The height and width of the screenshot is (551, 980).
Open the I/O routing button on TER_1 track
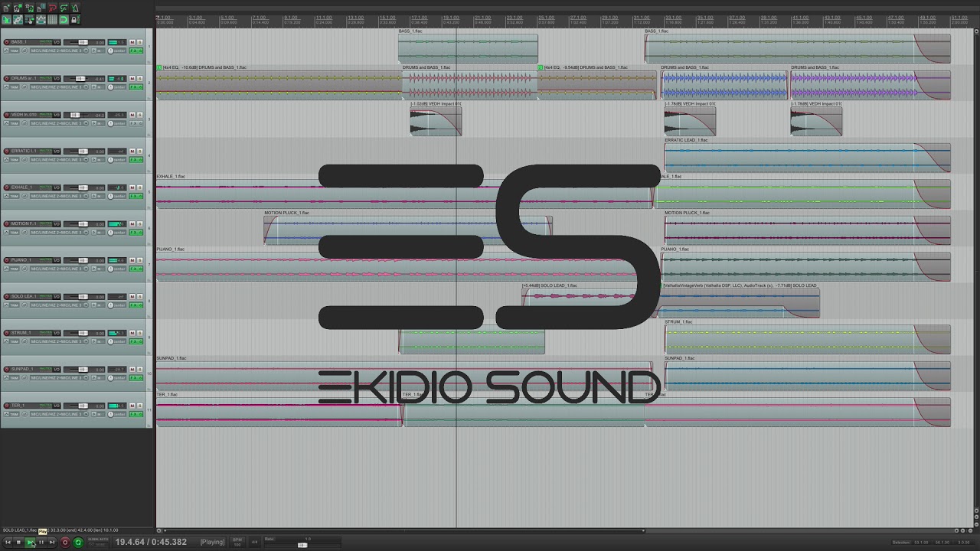pyautogui.click(x=57, y=406)
